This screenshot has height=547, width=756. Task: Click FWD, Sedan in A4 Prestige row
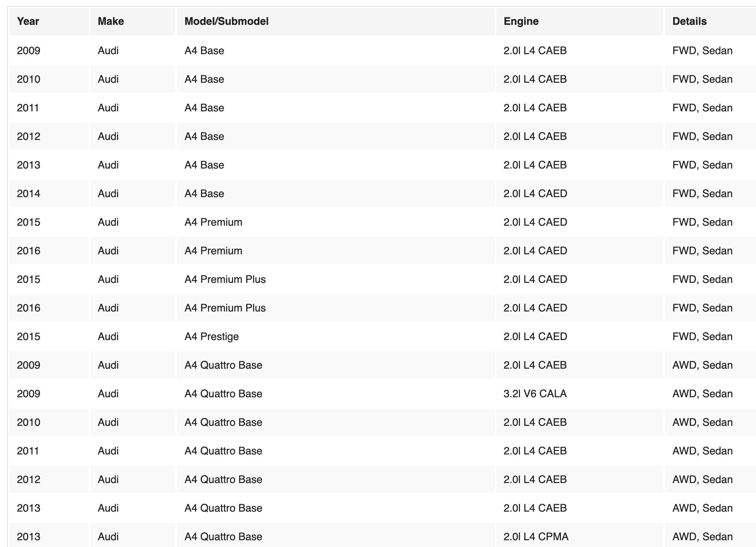pos(702,337)
